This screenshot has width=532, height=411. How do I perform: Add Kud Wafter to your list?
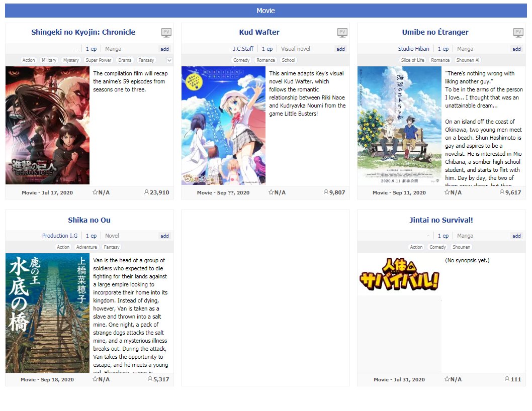click(340, 49)
